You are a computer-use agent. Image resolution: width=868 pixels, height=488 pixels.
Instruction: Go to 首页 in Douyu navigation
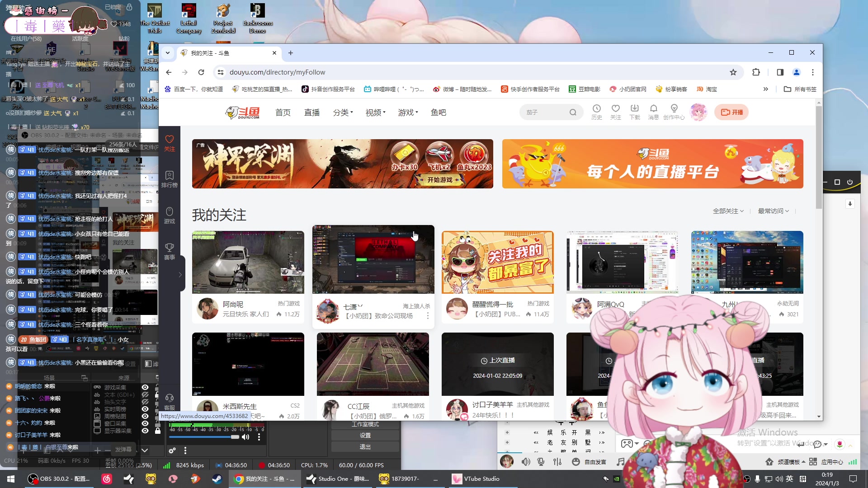click(x=283, y=113)
